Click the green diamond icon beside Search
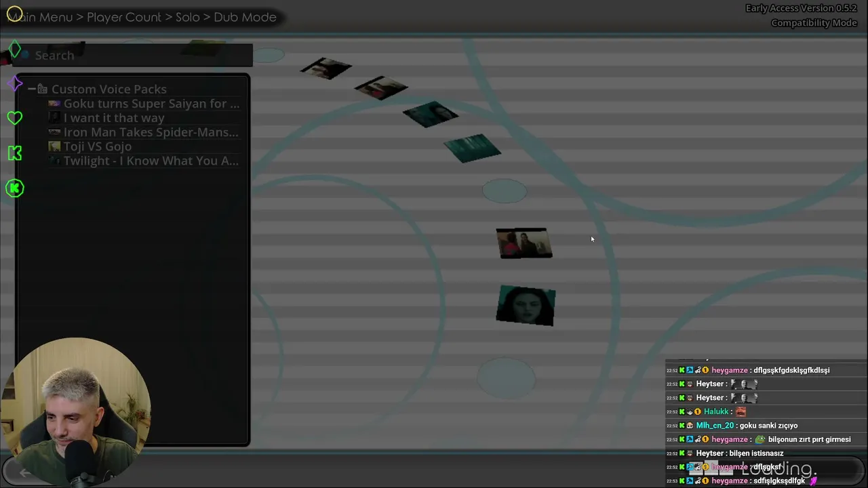 pos(14,49)
